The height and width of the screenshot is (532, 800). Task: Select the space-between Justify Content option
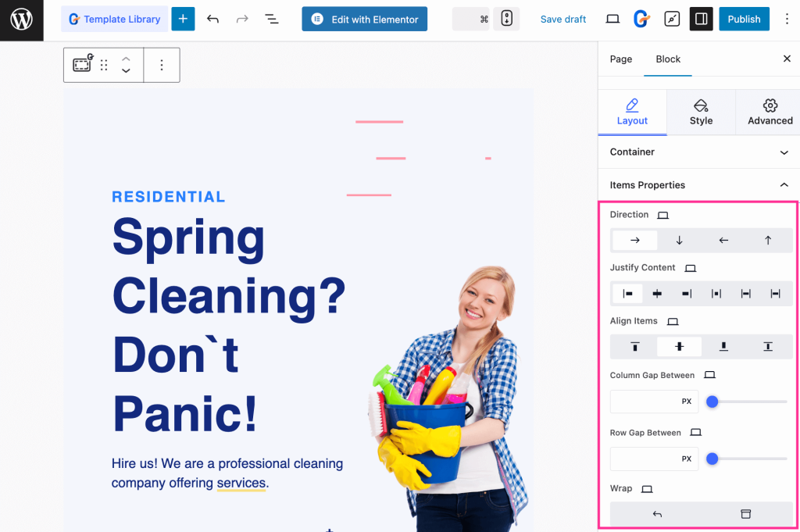(716, 293)
